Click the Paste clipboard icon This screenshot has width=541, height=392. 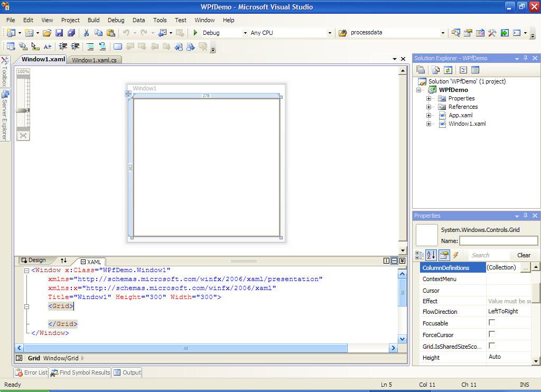[x=111, y=33]
